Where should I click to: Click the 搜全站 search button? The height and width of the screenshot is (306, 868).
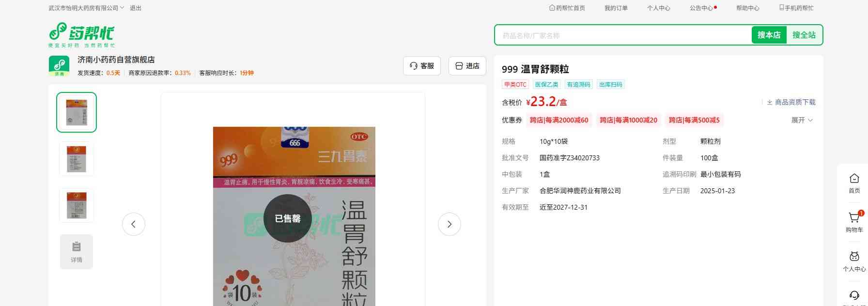click(804, 35)
